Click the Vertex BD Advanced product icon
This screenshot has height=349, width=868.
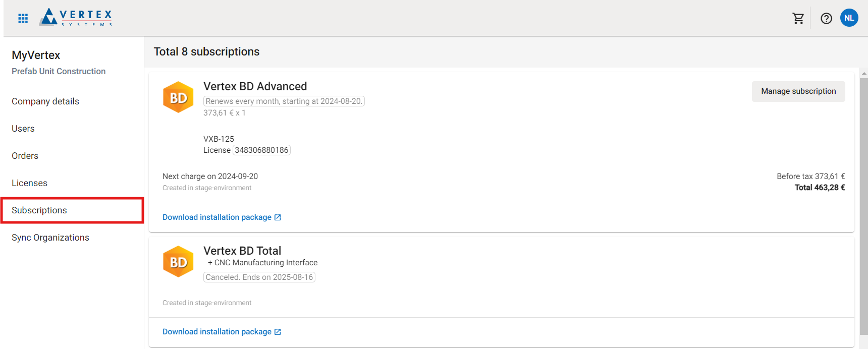178,97
